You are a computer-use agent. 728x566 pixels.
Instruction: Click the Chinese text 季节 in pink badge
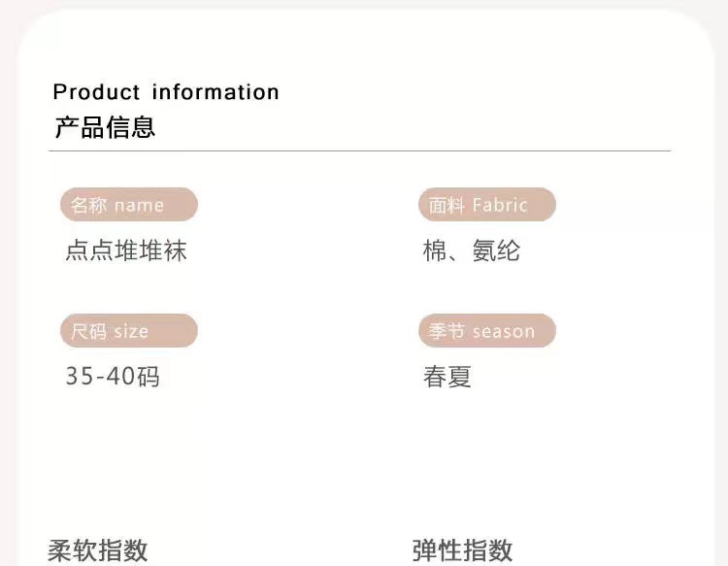click(x=447, y=331)
